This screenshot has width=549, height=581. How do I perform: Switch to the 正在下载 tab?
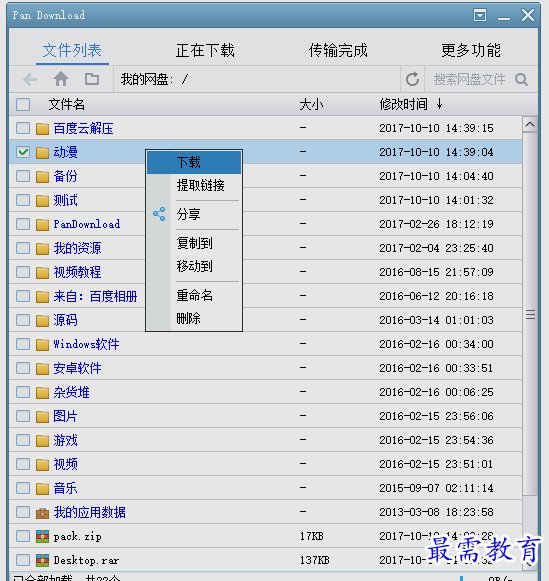tap(205, 50)
